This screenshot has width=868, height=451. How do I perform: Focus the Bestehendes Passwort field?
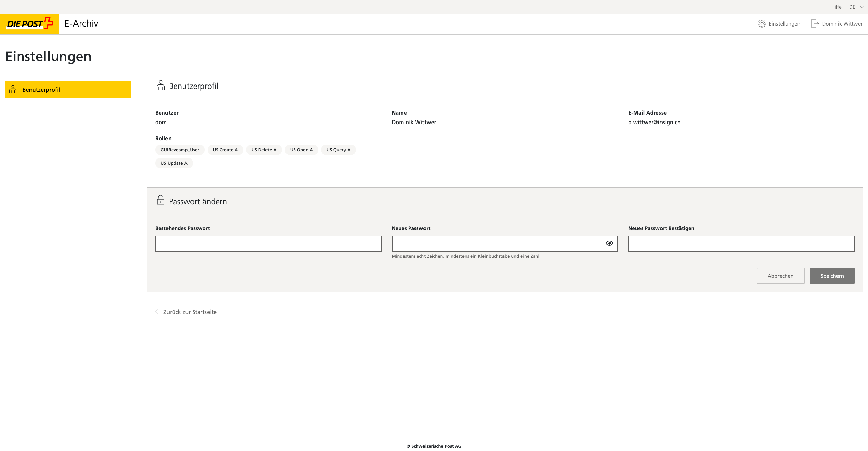(x=268, y=244)
